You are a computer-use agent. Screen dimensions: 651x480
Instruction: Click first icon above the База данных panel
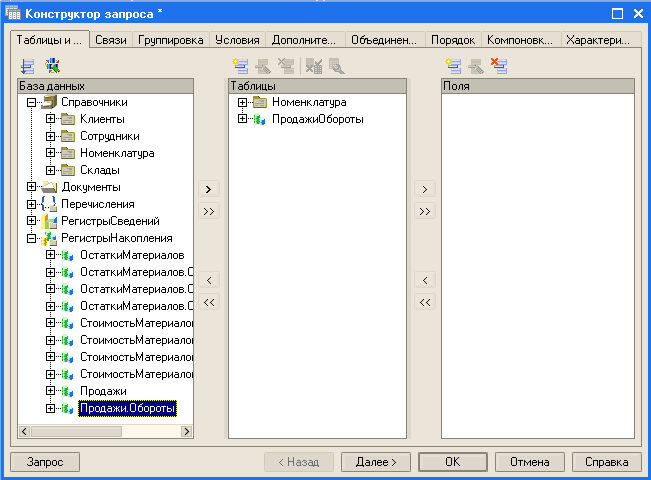(x=27, y=67)
